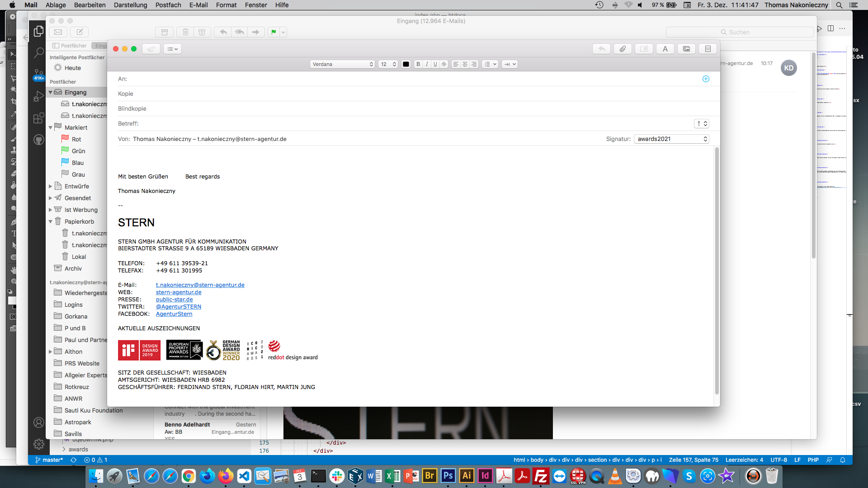Attach a file with the paperclip icon
This screenshot has width=868, height=488.
tap(623, 49)
